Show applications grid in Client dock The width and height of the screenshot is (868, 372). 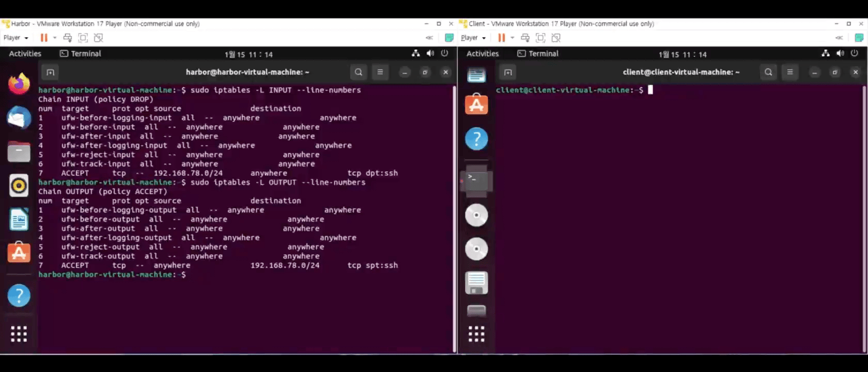[x=476, y=334]
